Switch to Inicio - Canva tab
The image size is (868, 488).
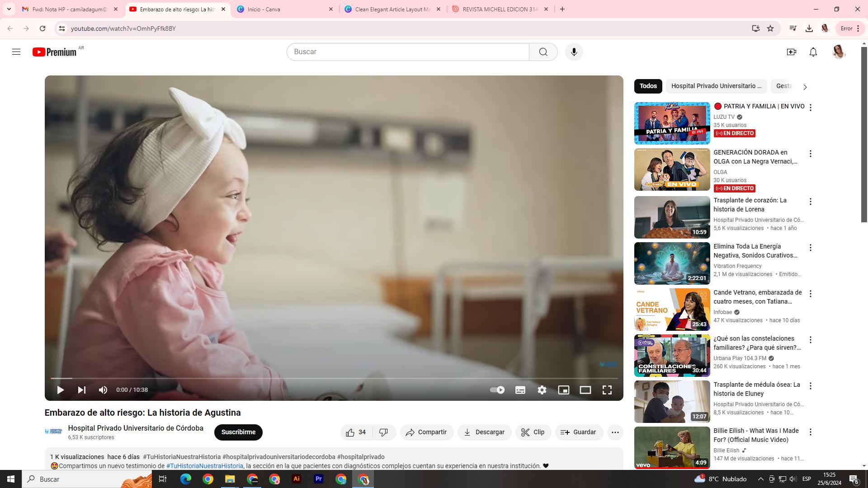[x=280, y=9]
